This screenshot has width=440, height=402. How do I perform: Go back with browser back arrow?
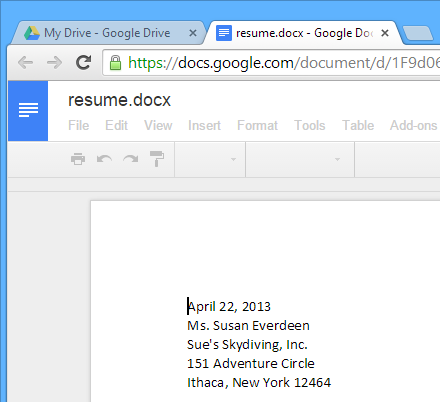(x=26, y=62)
